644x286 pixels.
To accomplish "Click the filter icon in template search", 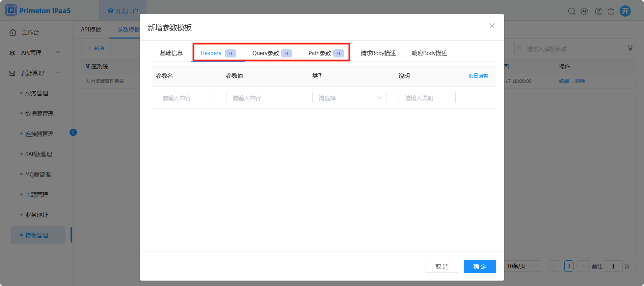I will [630, 48].
